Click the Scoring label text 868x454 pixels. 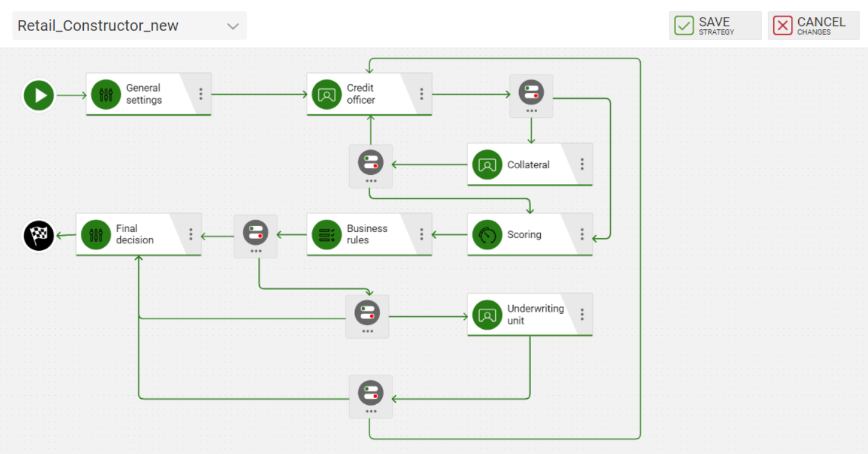tap(524, 234)
